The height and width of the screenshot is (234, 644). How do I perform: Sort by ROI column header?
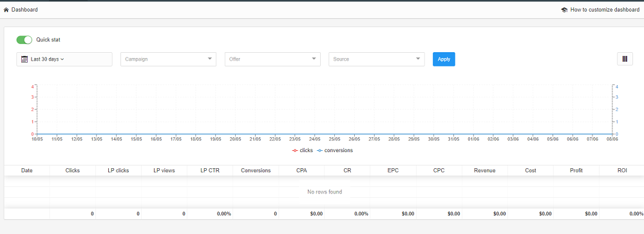coord(621,170)
